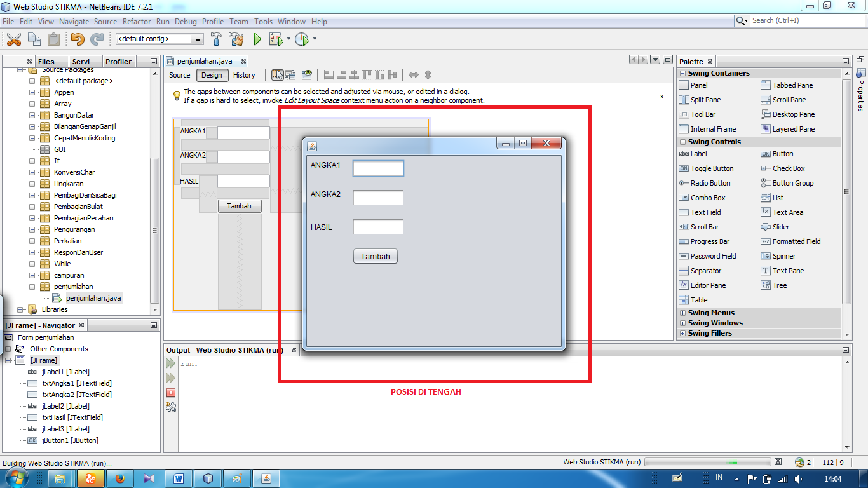Click the Tambah button in the running app
This screenshot has height=488, width=868.
[375, 256]
